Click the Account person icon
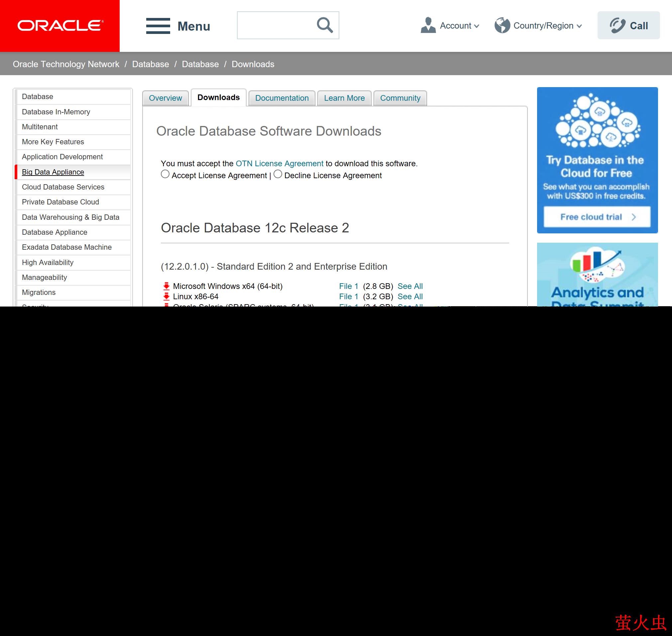This screenshot has width=672, height=636. click(428, 25)
